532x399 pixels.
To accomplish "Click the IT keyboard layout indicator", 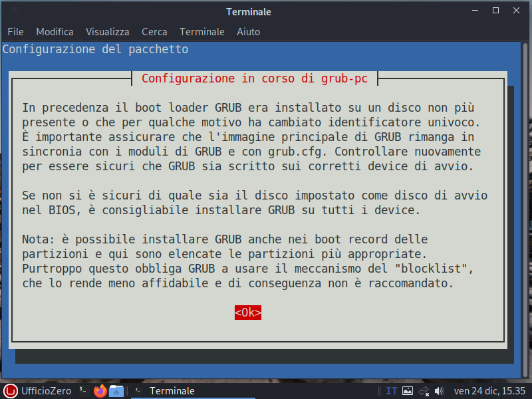I will click(x=392, y=391).
